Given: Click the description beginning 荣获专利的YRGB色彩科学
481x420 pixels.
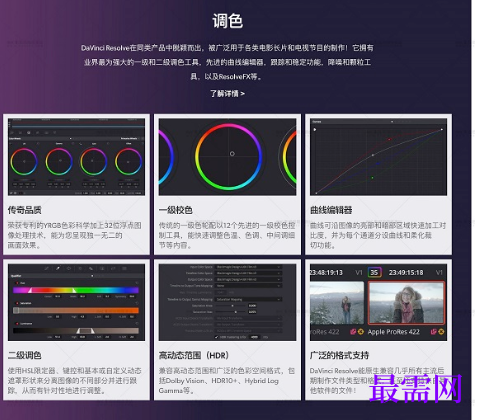Looking at the screenshot, I should pos(75,235).
